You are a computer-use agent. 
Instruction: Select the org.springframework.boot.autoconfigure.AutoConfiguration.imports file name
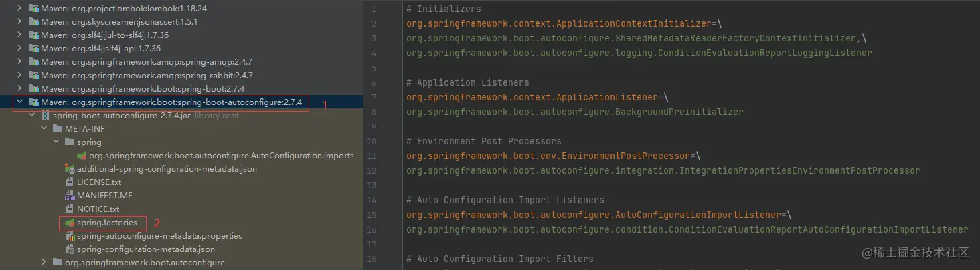tap(222, 156)
